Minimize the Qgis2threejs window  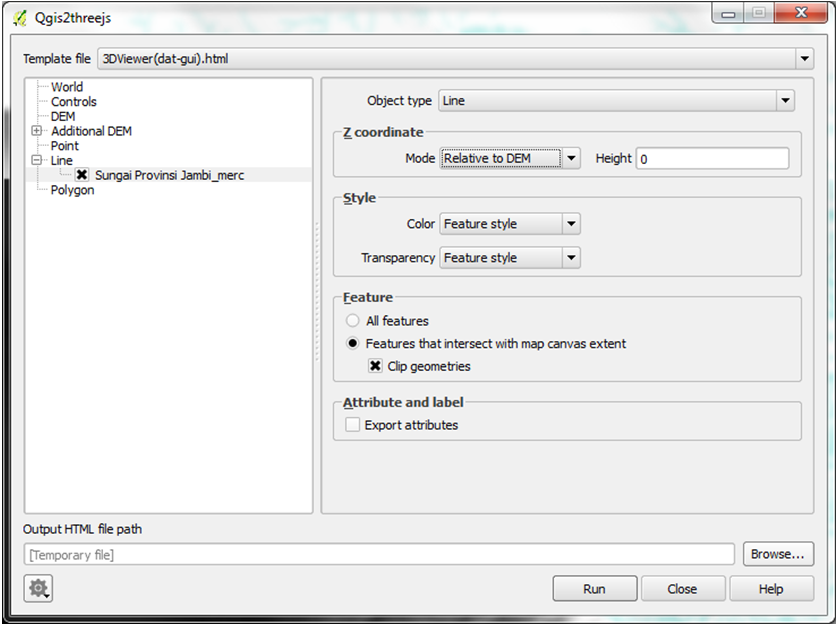tap(728, 14)
